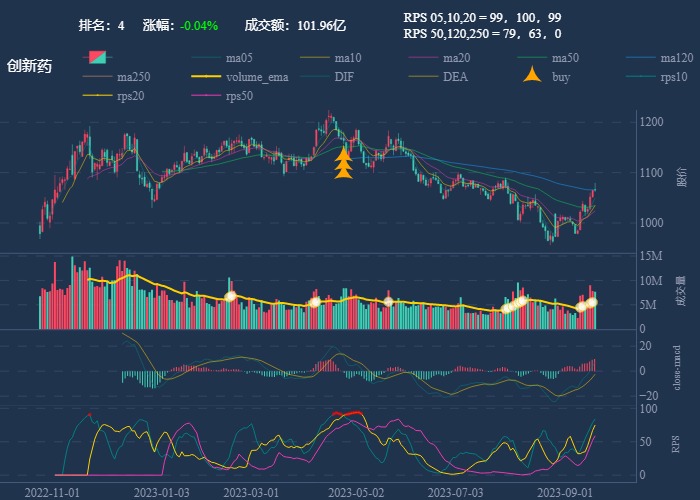Viewport: 700px width, 500px height.
Task: Toggle the candlestick K-line legend icon
Action: tap(97, 57)
